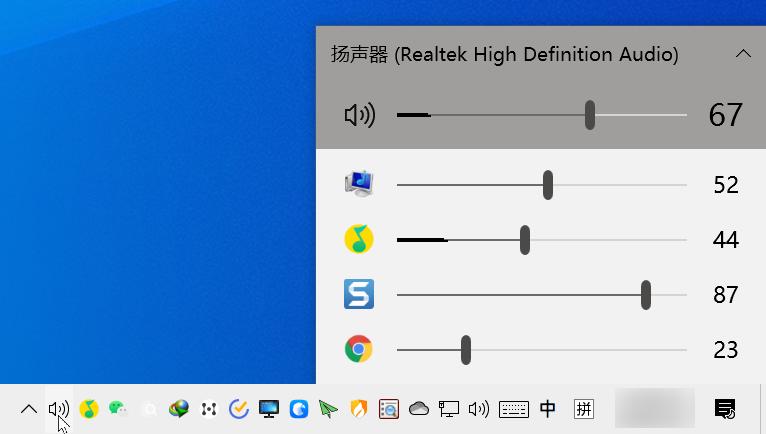This screenshot has width=766, height=434.
Task: Open the Action Center notification icon
Action: (x=725, y=409)
